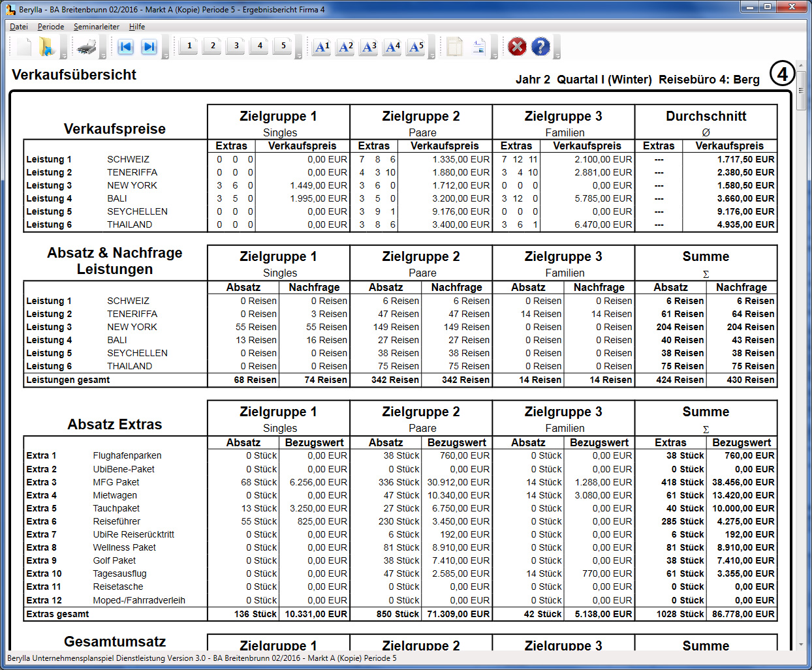The height and width of the screenshot is (670, 812).
Task: Click the red X close report icon
Action: pyautogui.click(x=517, y=46)
